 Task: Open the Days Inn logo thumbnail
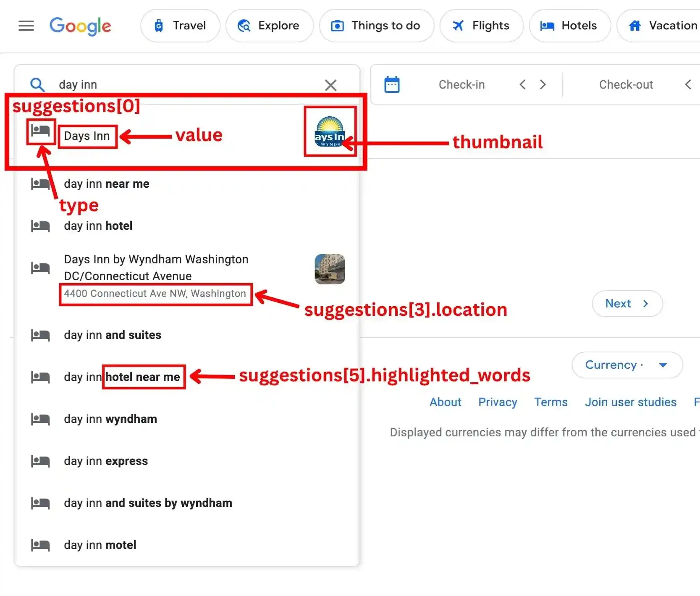[x=330, y=131]
